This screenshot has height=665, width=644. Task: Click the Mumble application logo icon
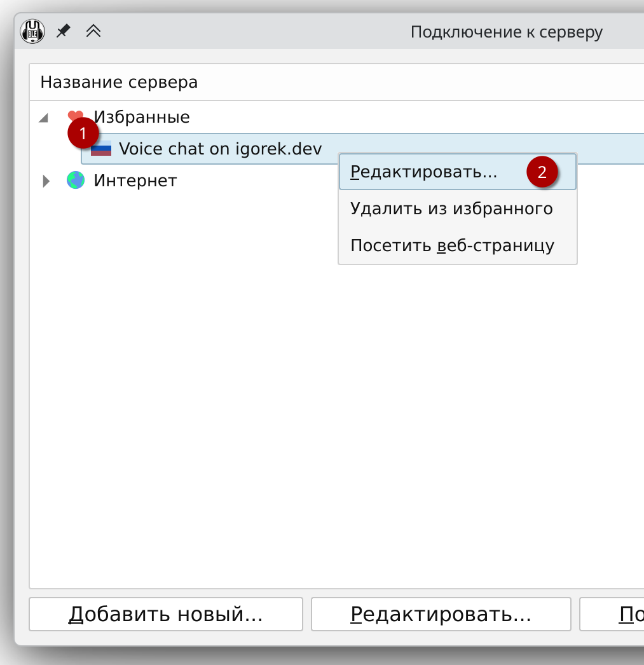point(32,31)
